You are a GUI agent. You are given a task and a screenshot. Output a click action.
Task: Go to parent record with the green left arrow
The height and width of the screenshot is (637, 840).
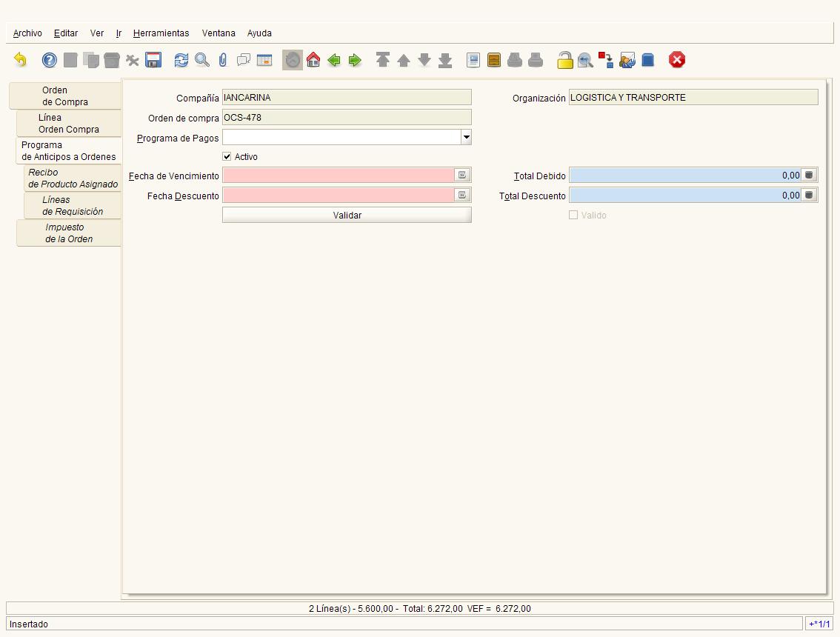[334, 59]
